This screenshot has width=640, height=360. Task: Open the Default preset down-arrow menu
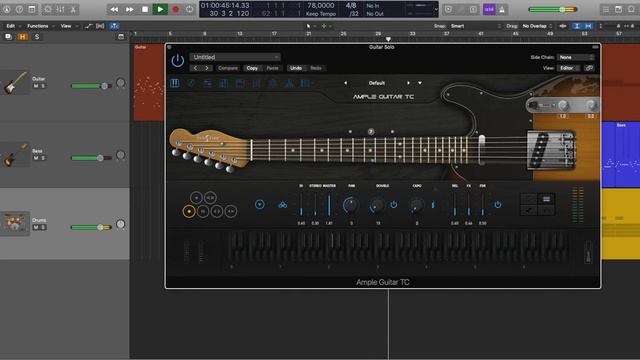(x=420, y=83)
